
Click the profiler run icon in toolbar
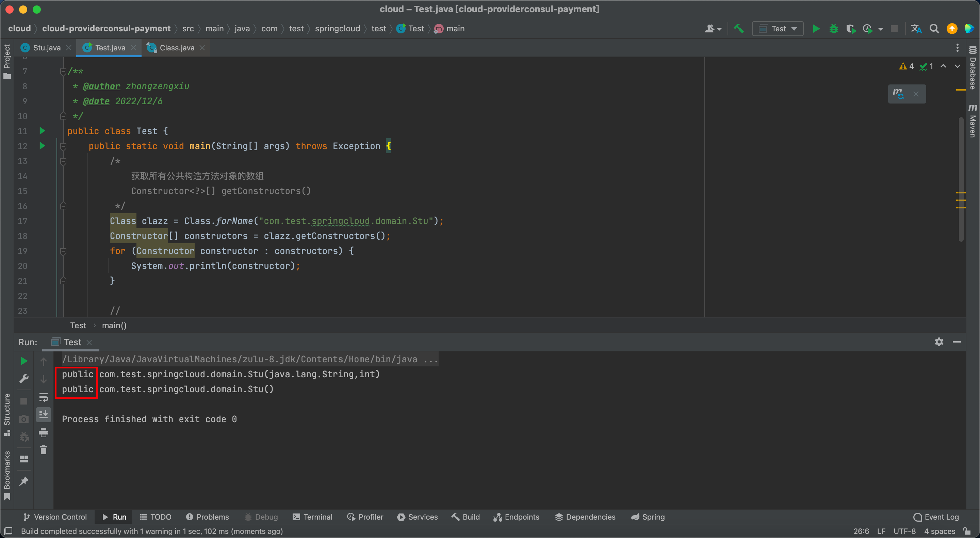pos(868,29)
